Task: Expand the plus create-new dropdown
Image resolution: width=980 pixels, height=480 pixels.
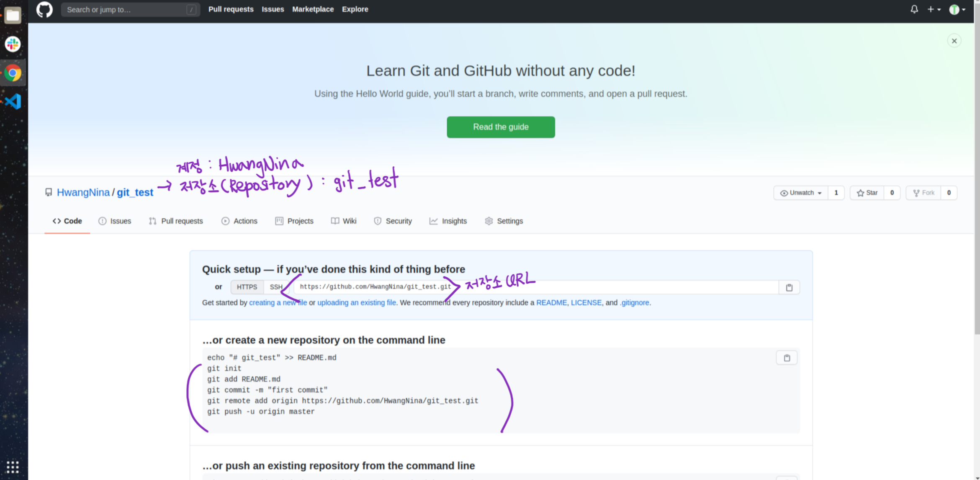Action: (x=934, y=9)
